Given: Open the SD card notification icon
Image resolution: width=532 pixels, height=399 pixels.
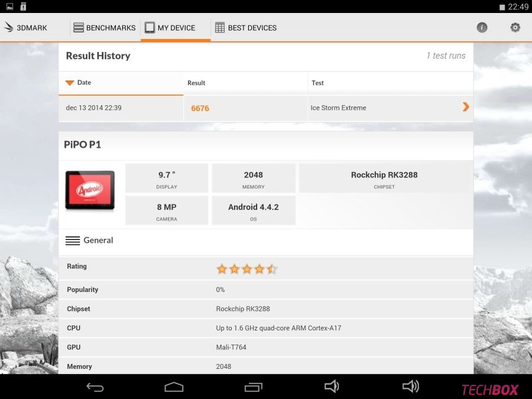Looking at the screenshot, I should (x=23, y=6).
